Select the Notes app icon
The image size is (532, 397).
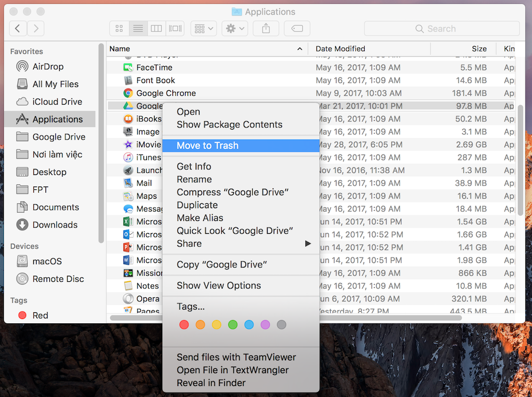coord(128,286)
